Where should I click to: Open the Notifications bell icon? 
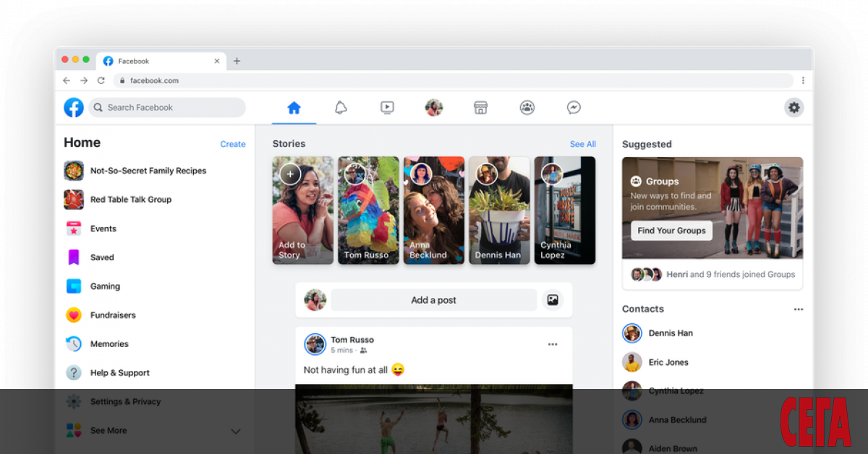click(341, 108)
